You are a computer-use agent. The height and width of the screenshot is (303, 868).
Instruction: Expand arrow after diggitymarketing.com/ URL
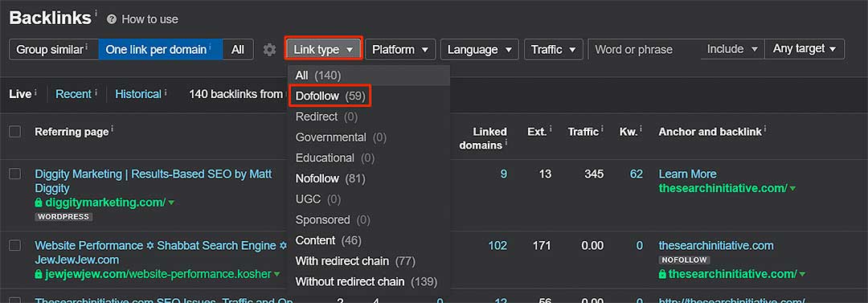tap(171, 203)
